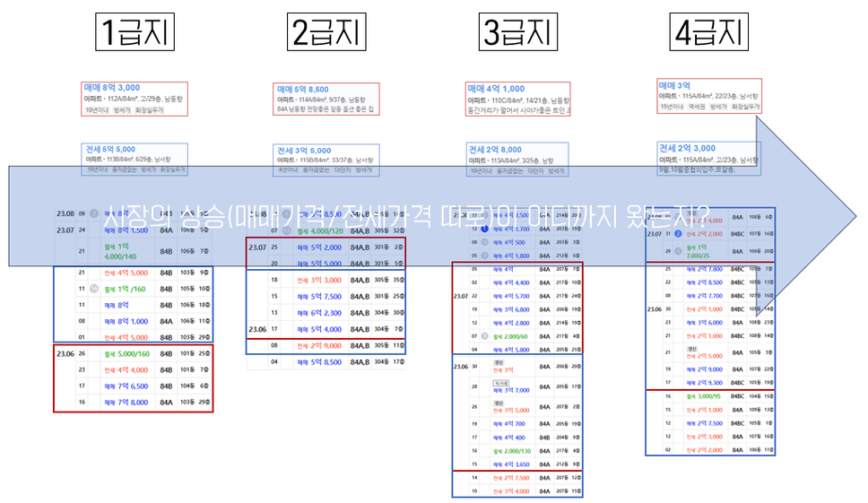This screenshot has height=503, width=868.
Task: Click the 매매 2억 7,800 row
Action: [x=710, y=269]
